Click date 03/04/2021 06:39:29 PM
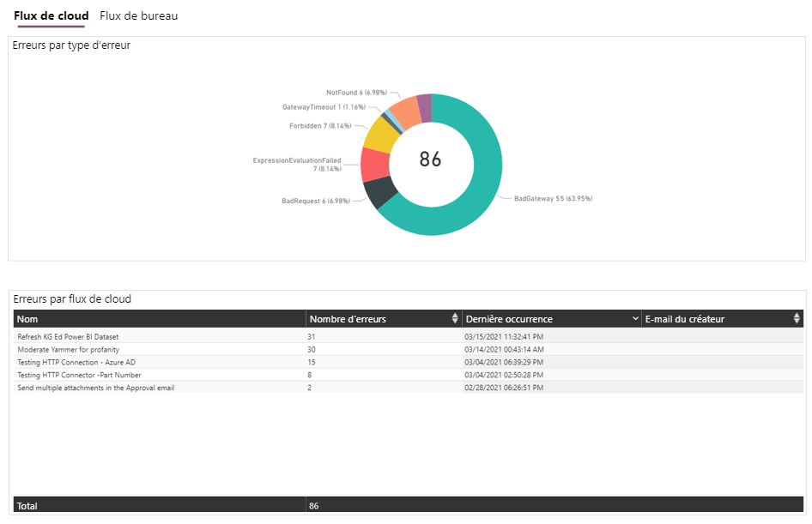This screenshot has height=524, width=812. click(504, 362)
